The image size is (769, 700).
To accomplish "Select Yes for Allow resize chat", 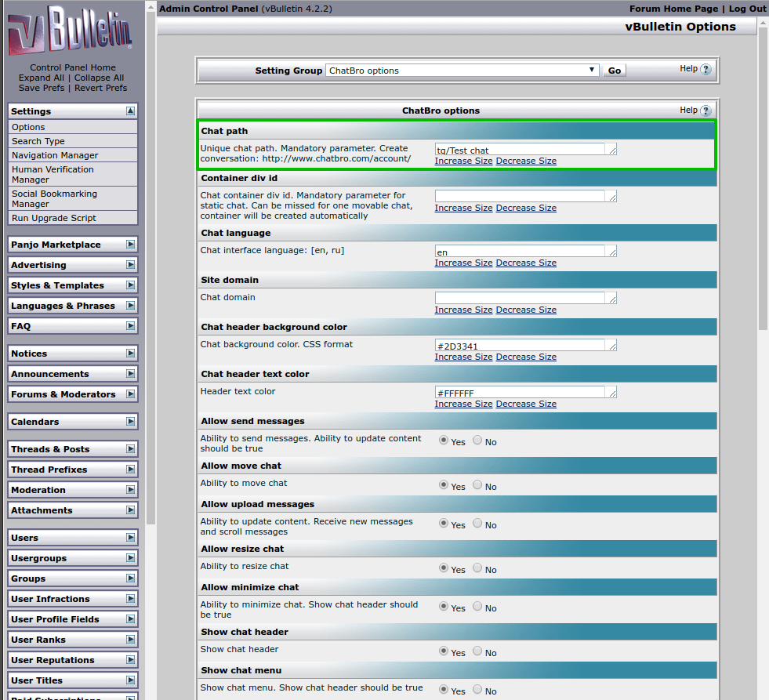I will point(444,568).
